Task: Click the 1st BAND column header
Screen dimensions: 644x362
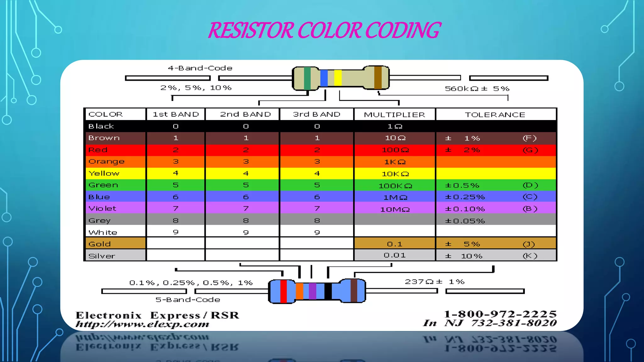Action: tap(176, 114)
